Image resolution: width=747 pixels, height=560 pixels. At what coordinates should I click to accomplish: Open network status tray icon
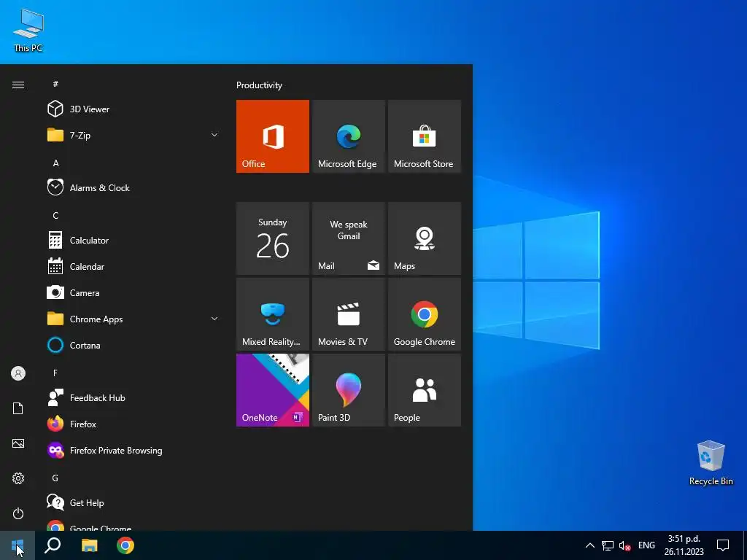point(608,545)
